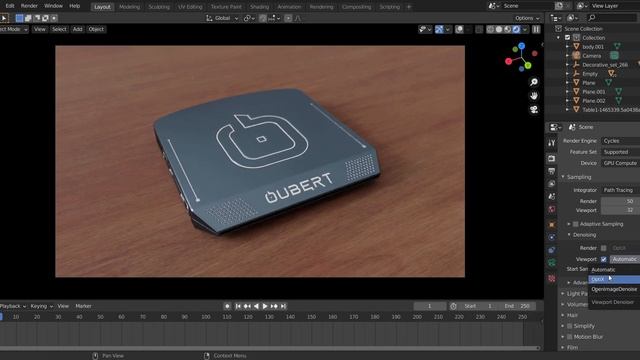This screenshot has height=360, width=640.
Task: Collapse the Sampling panel
Action: [x=563, y=177]
